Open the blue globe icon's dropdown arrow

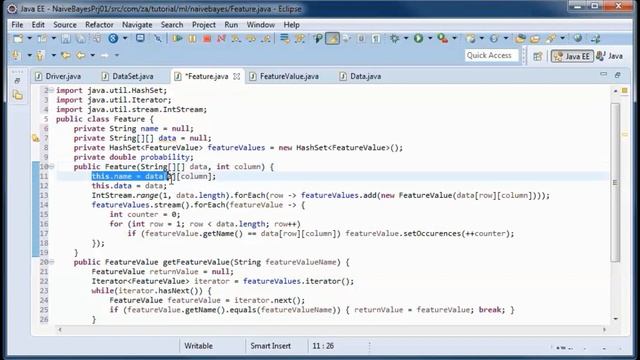125,39
